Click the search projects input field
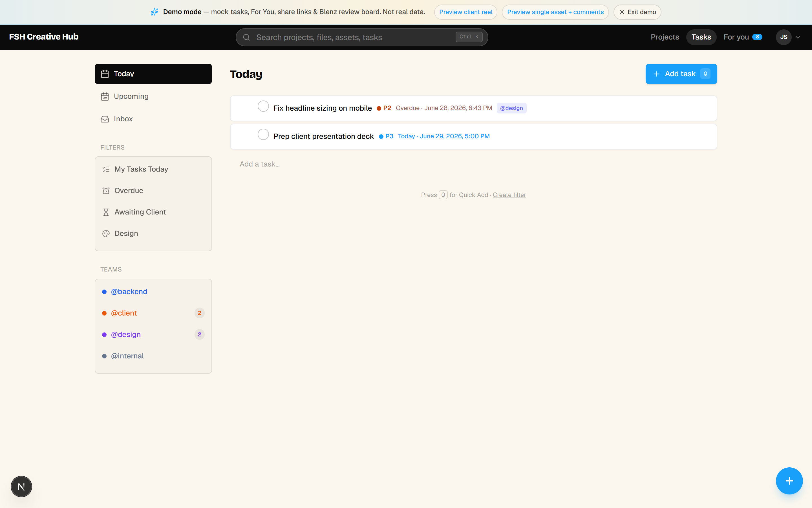This screenshot has height=508, width=812. point(362,37)
